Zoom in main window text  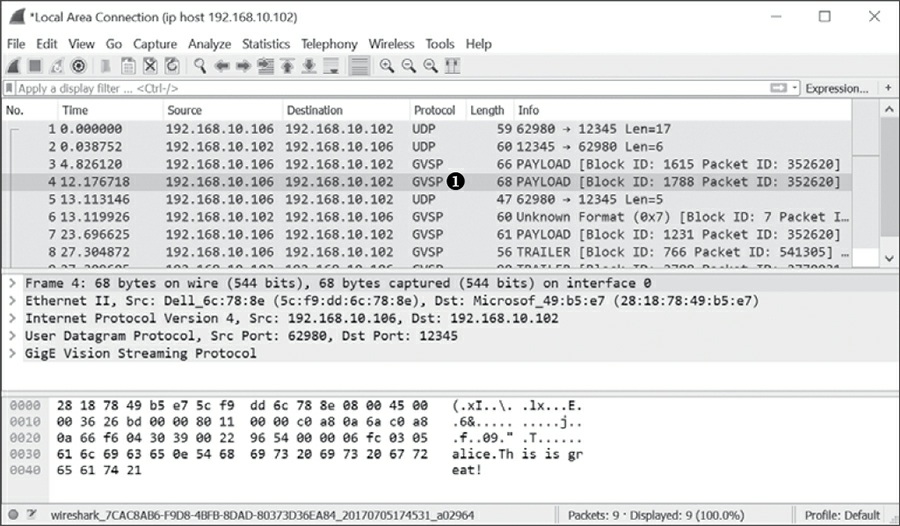point(387,66)
